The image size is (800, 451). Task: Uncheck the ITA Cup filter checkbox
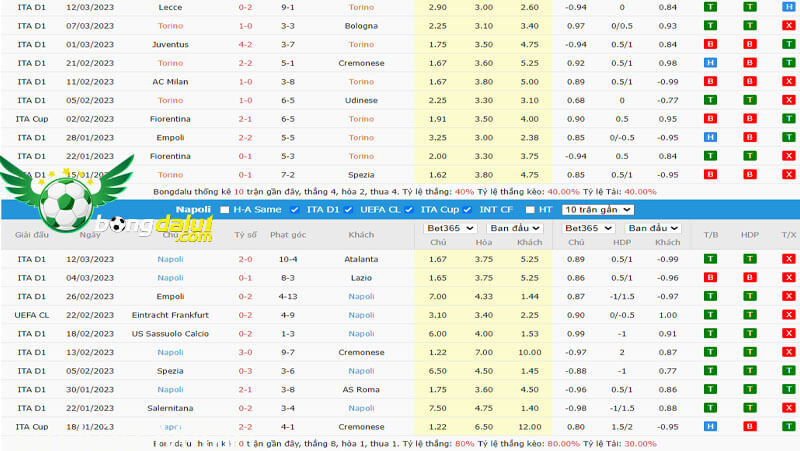click(409, 210)
